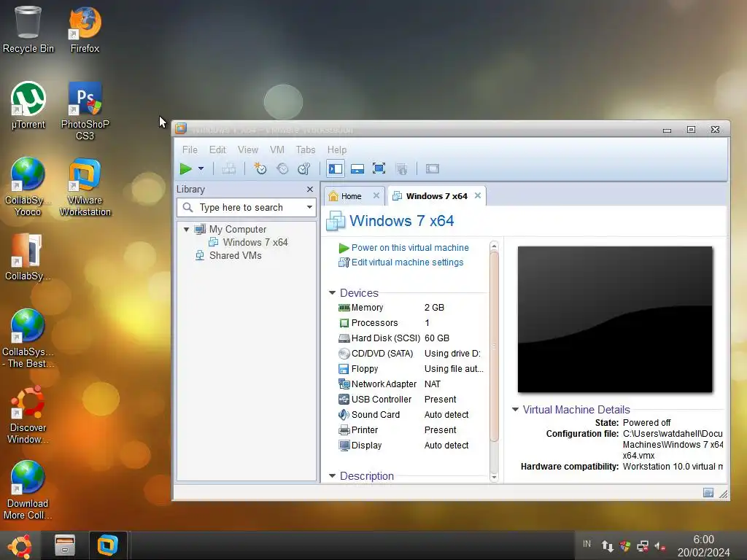Click the send Ctrl+Alt+Del toolbar icon
This screenshot has width=747, height=560.
click(228, 168)
